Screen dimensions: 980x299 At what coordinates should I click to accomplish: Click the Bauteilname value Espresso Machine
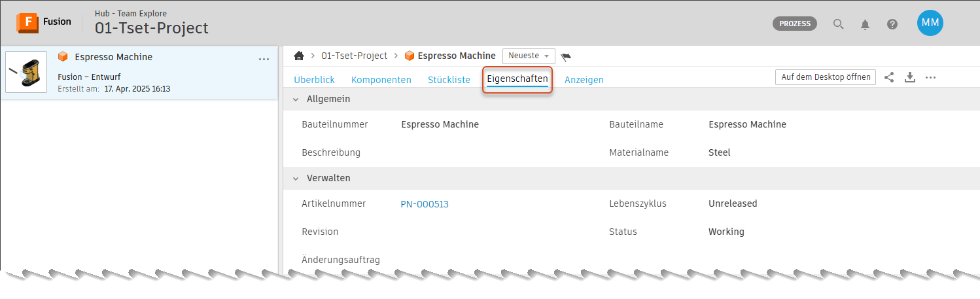pos(747,124)
